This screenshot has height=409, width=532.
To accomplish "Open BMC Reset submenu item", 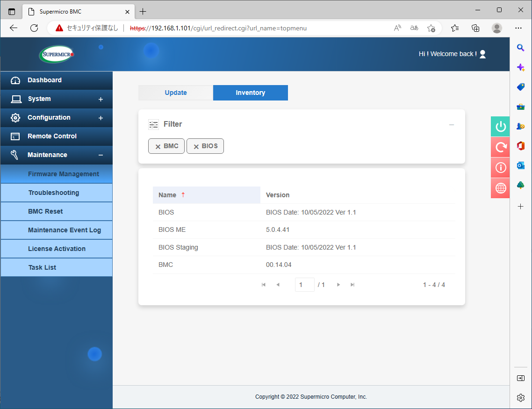I will pyautogui.click(x=56, y=211).
